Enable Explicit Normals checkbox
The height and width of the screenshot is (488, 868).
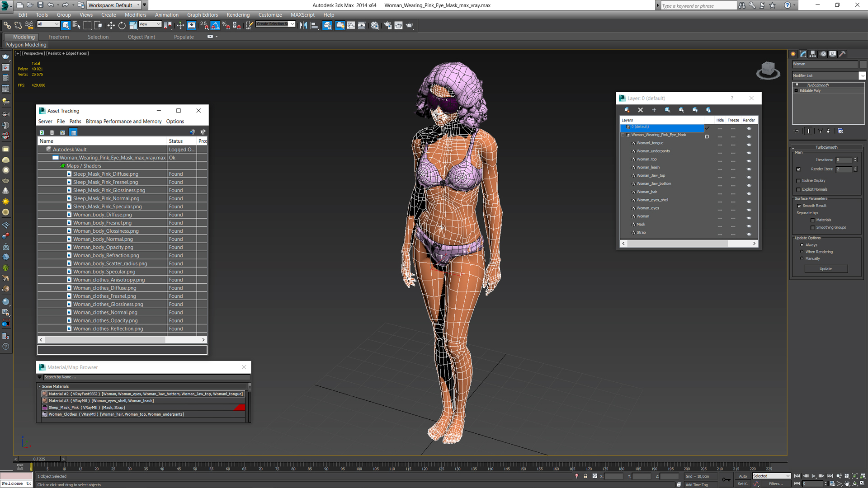(798, 190)
